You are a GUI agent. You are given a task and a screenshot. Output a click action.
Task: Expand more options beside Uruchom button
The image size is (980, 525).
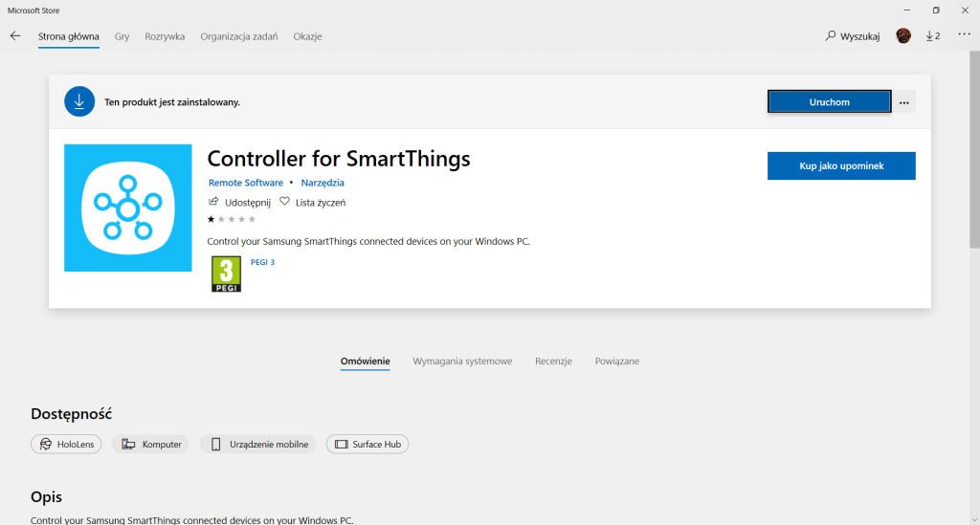[903, 102]
